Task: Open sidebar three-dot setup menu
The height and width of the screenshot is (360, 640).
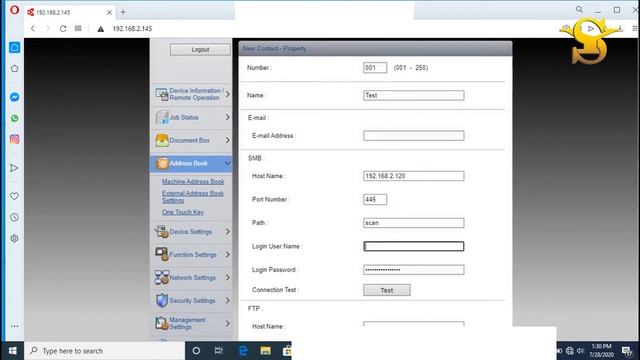Action: 14,326
